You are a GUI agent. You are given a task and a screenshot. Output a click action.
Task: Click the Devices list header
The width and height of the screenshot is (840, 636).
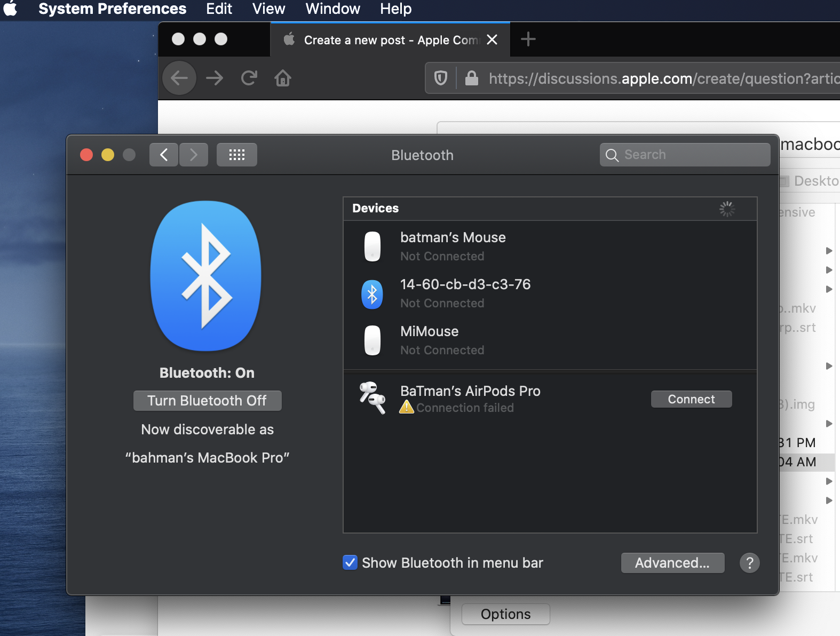[550, 209]
